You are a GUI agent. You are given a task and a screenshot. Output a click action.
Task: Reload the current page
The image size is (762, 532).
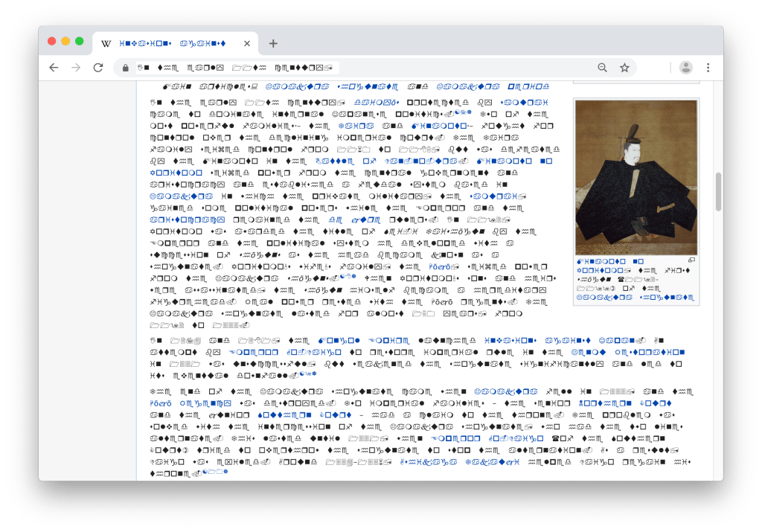(97, 68)
